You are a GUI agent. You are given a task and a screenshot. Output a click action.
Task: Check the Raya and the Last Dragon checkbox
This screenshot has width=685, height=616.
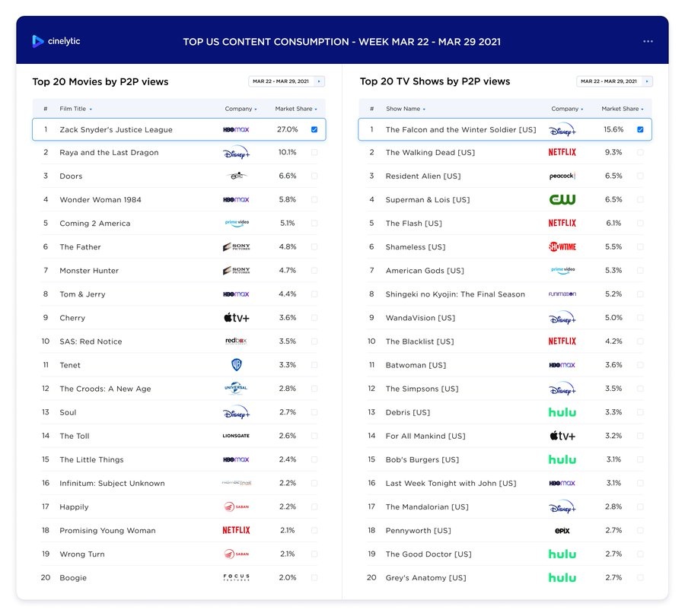pyautogui.click(x=314, y=152)
